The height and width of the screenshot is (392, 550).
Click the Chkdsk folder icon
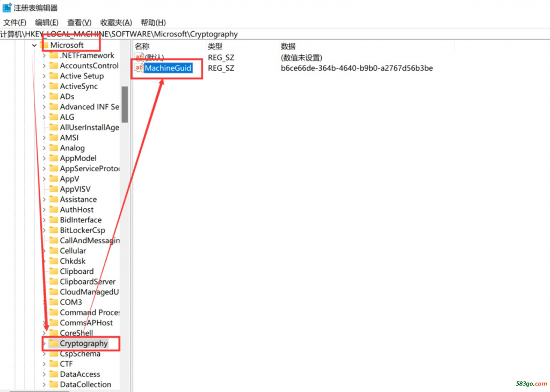tap(54, 261)
